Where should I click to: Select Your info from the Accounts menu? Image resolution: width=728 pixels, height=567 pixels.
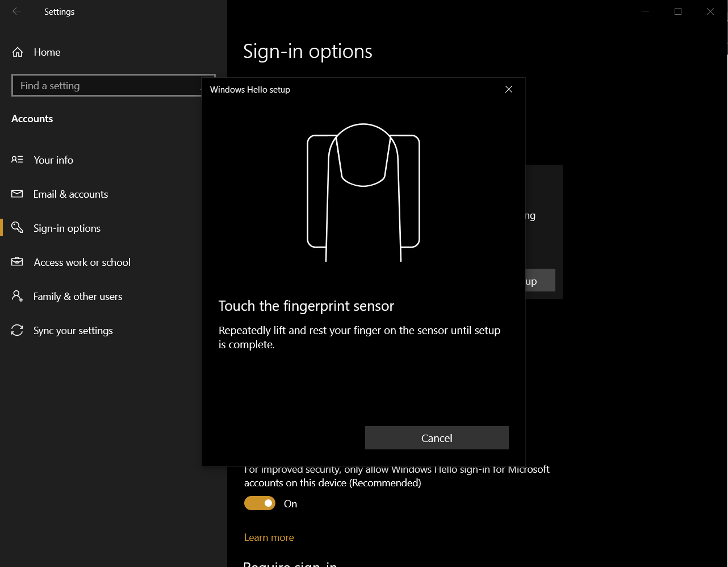click(53, 160)
